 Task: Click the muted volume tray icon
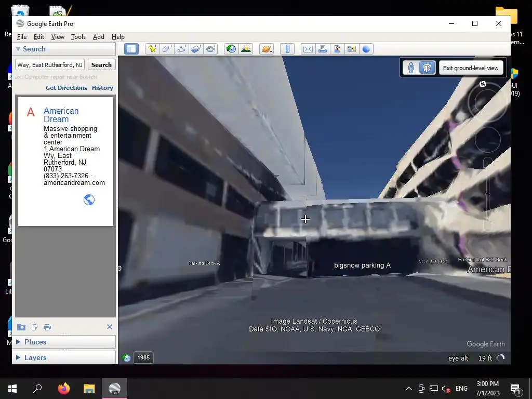446,389
